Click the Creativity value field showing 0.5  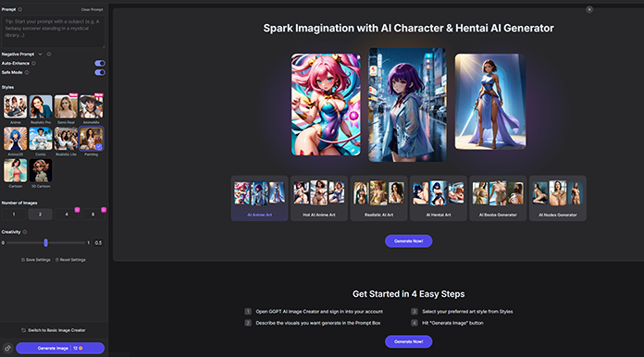coord(98,243)
